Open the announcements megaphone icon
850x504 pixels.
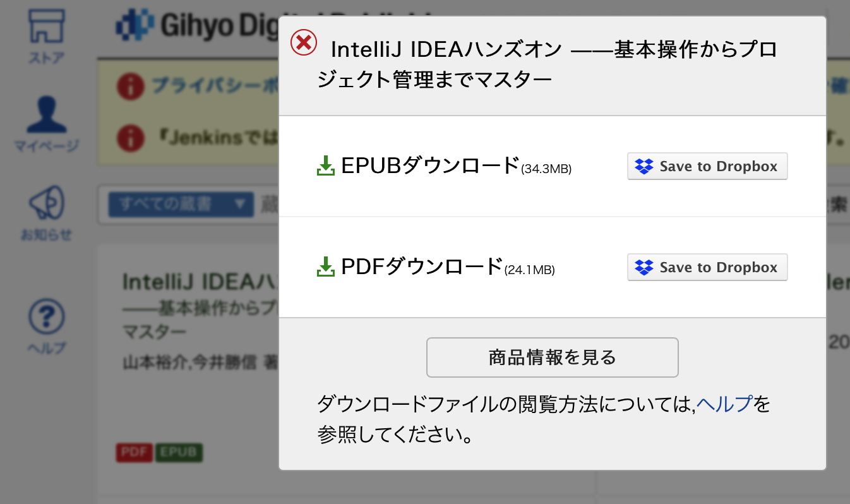tap(47, 212)
